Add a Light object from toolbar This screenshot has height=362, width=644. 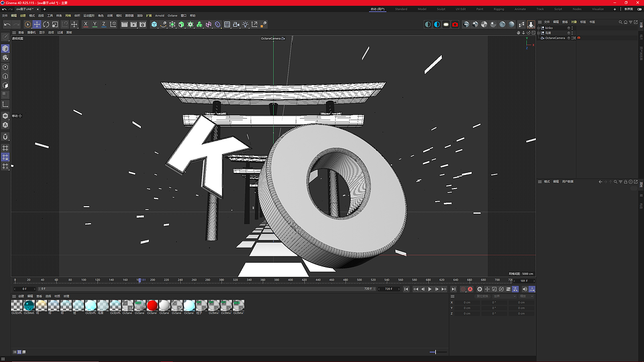tap(245, 25)
